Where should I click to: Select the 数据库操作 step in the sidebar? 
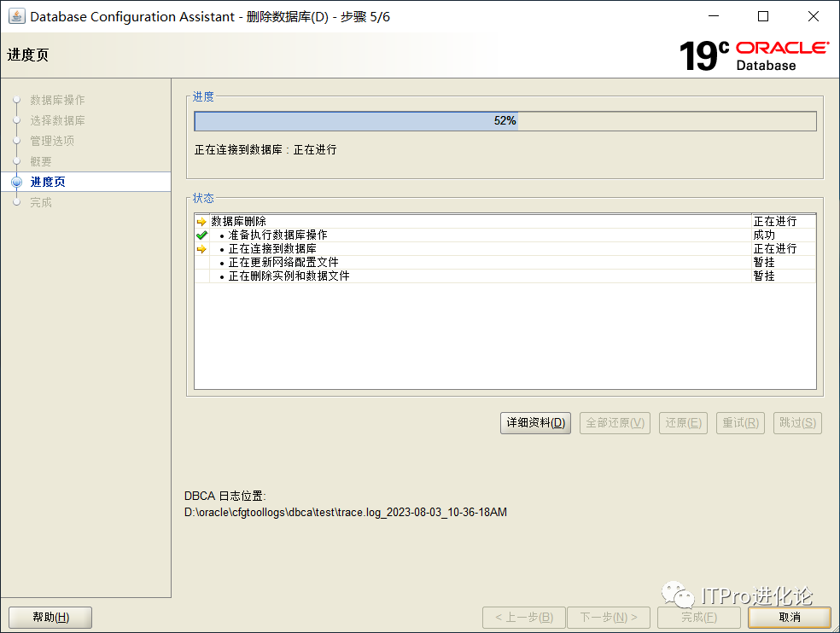point(57,100)
